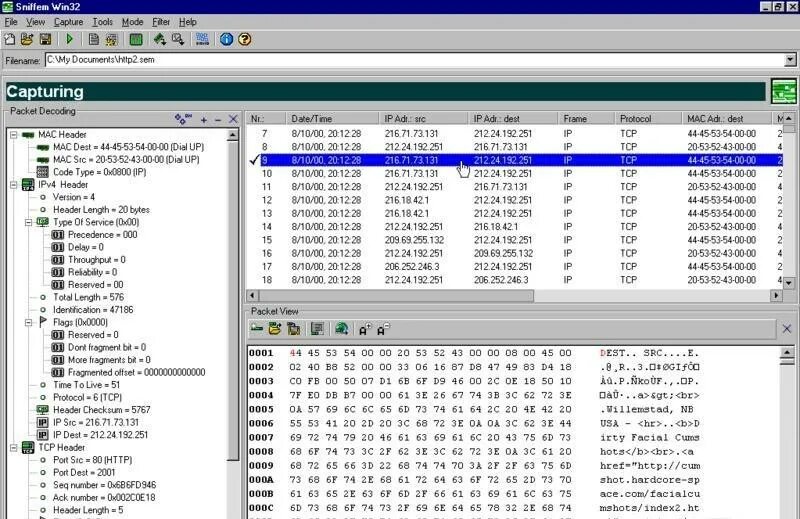Start capture with the green play icon
This screenshot has height=519, width=800.
click(70, 39)
